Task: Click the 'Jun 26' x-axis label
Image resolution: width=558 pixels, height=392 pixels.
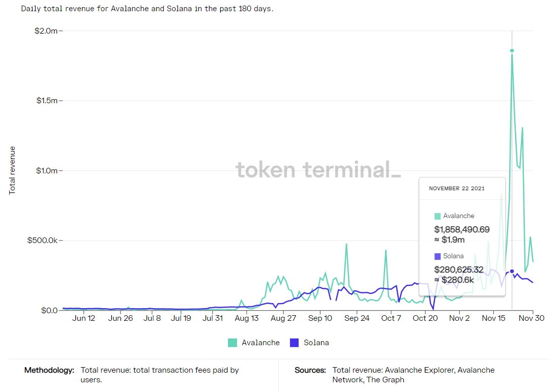Action: [x=120, y=318]
